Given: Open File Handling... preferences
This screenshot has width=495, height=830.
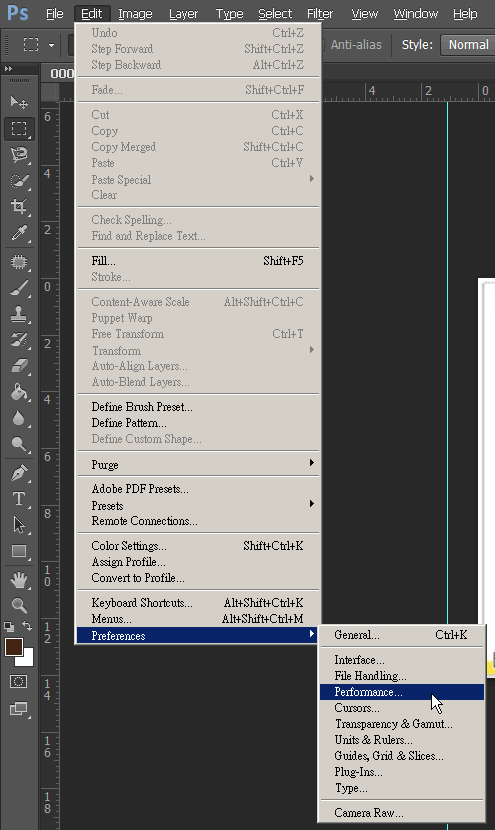Looking at the screenshot, I should click(x=402, y=675).
